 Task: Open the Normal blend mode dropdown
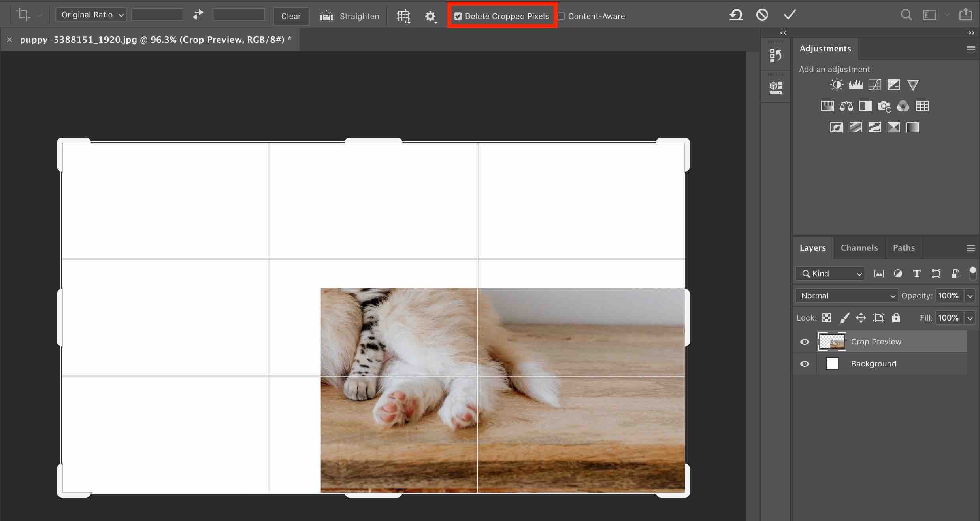click(847, 296)
